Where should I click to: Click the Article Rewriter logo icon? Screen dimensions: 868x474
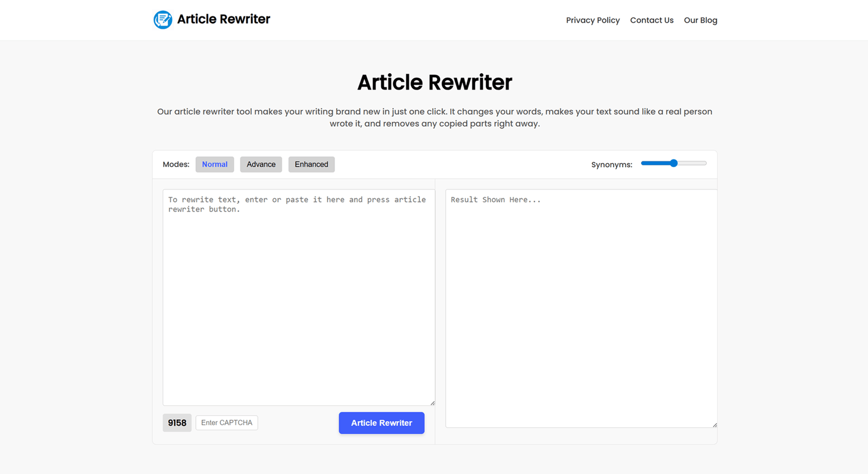pos(163,20)
